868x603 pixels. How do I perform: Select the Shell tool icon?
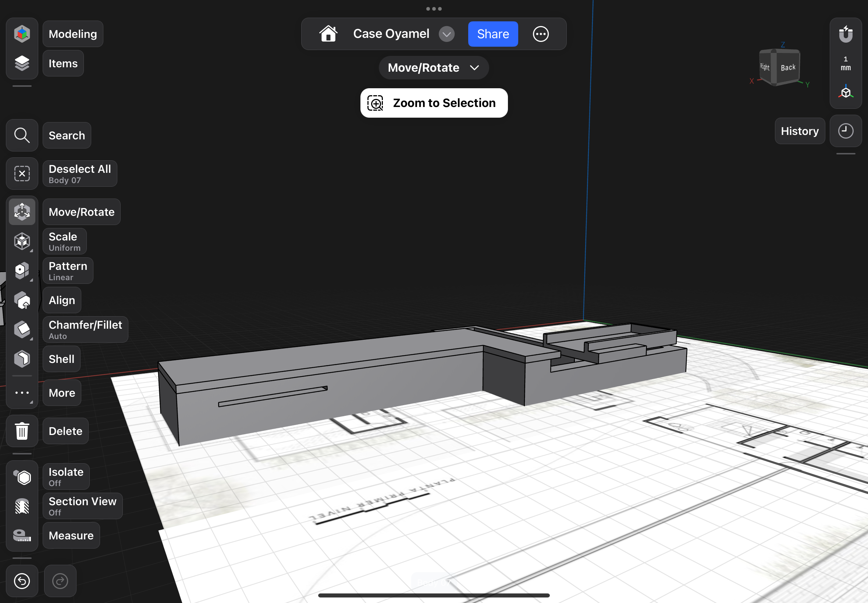coord(22,359)
